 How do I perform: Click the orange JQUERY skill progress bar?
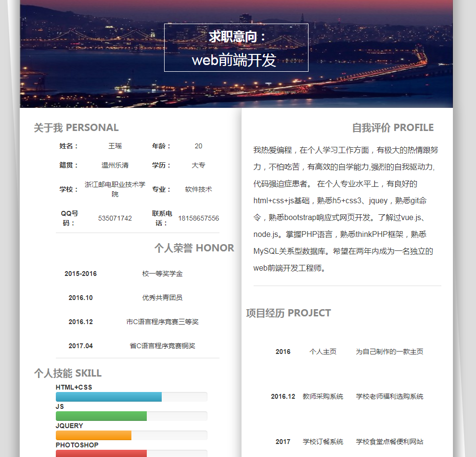click(x=93, y=435)
